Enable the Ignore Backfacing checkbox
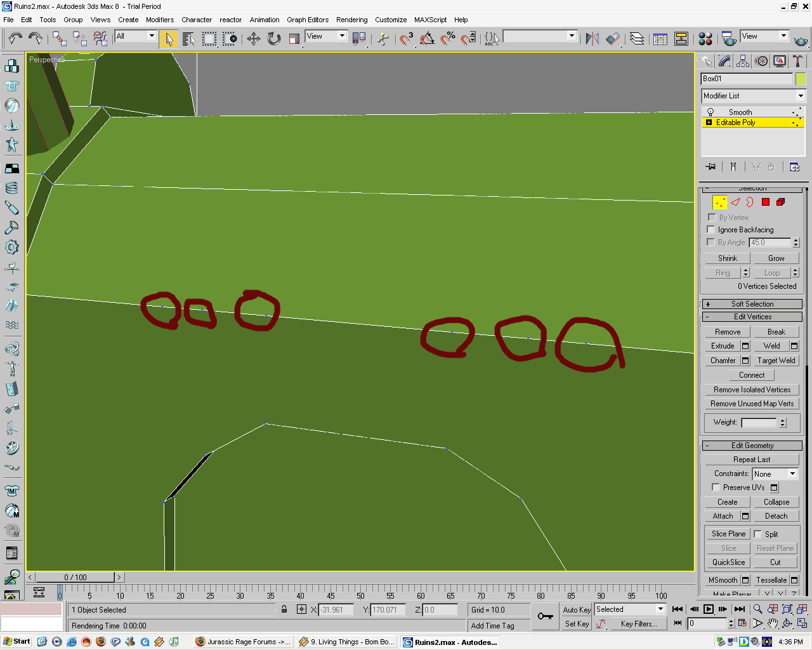This screenshot has height=650, width=812. point(711,229)
